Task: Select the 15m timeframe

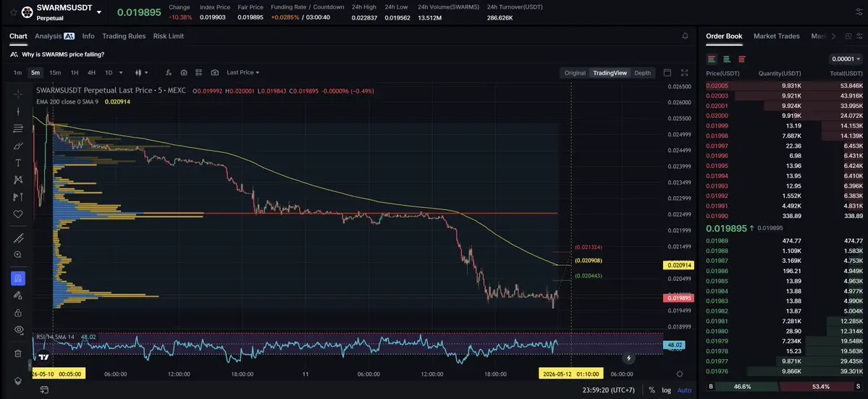Action: pos(55,72)
